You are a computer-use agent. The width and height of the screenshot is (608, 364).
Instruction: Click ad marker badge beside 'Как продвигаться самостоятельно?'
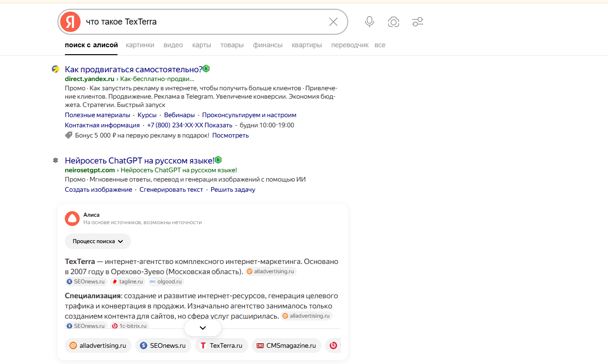(206, 69)
